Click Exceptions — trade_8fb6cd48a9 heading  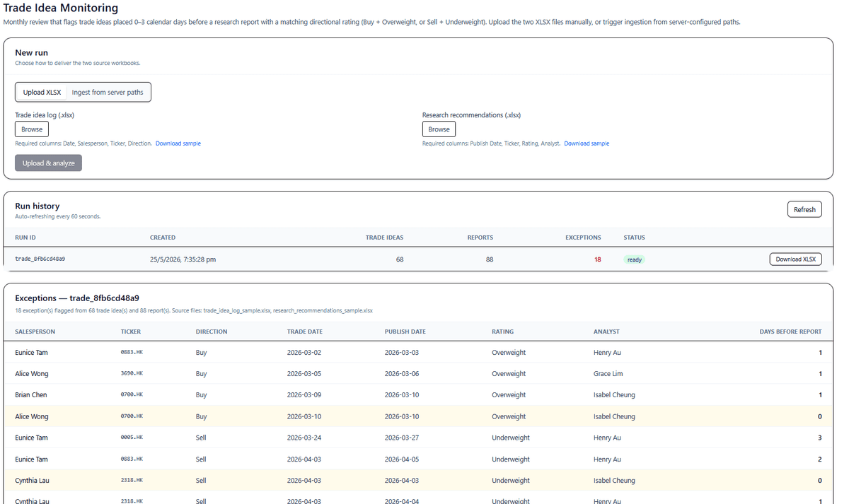click(77, 298)
